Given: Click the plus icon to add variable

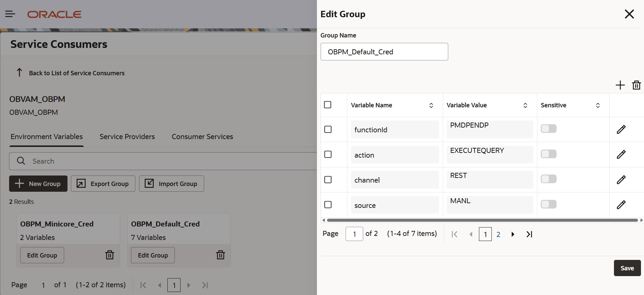Looking at the screenshot, I should [x=620, y=85].
